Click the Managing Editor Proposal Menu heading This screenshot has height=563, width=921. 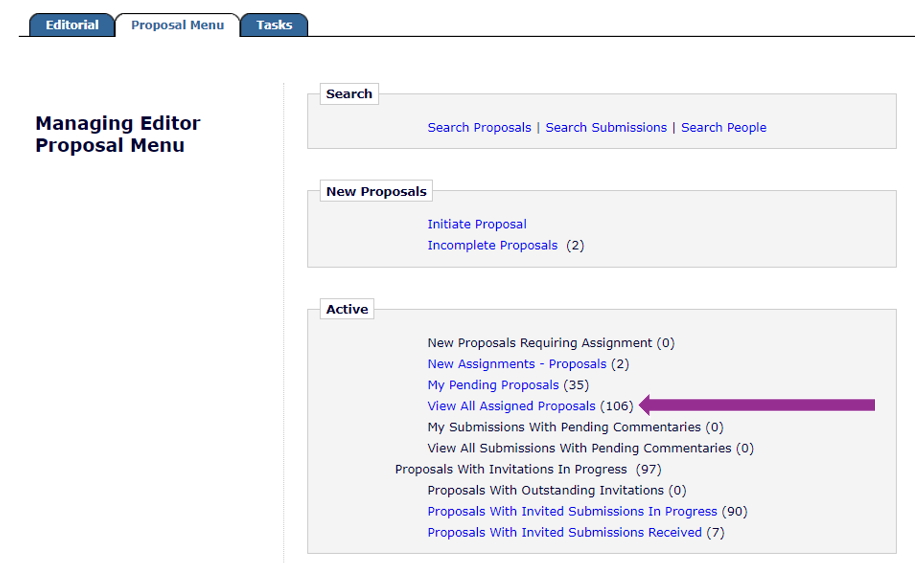tap(118, 134)
